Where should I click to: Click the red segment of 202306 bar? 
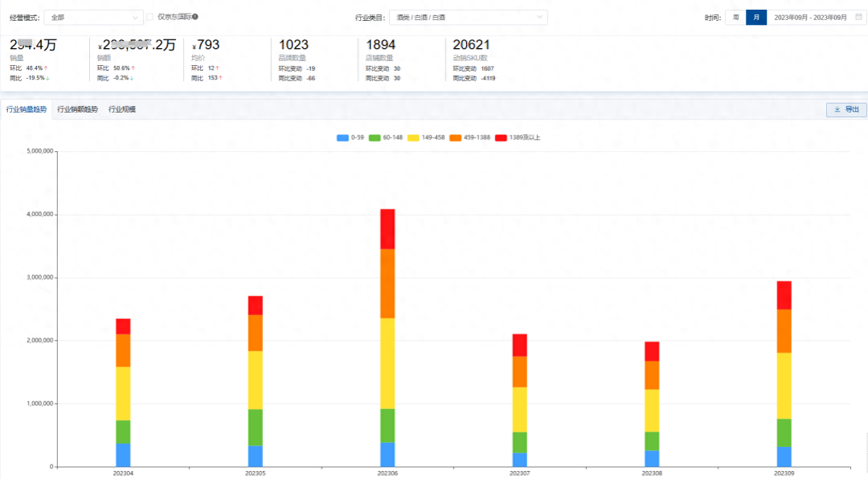[x=387, y=229]
